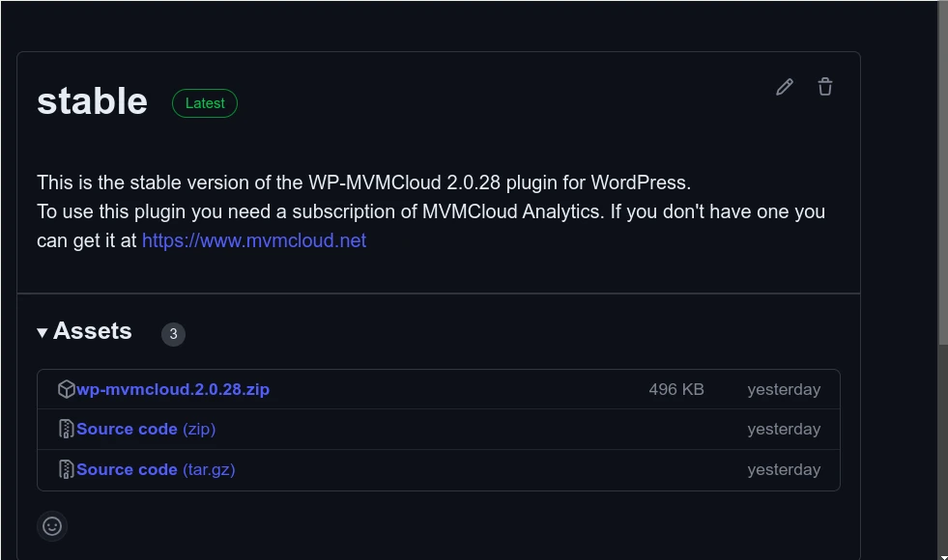Open the https://www.mvmcloud.net link

click(x=254, y=240)
